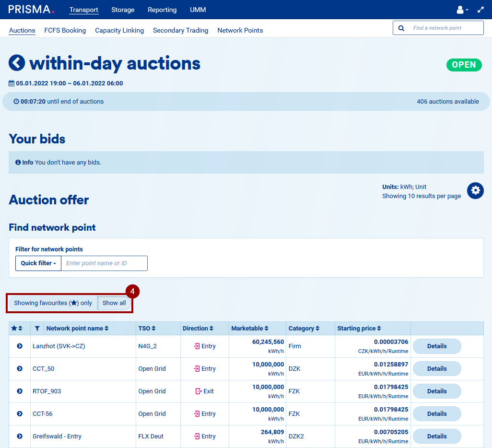
Task: Click the back arrow beside within-day auctions
Action: (x=17, y=63)
